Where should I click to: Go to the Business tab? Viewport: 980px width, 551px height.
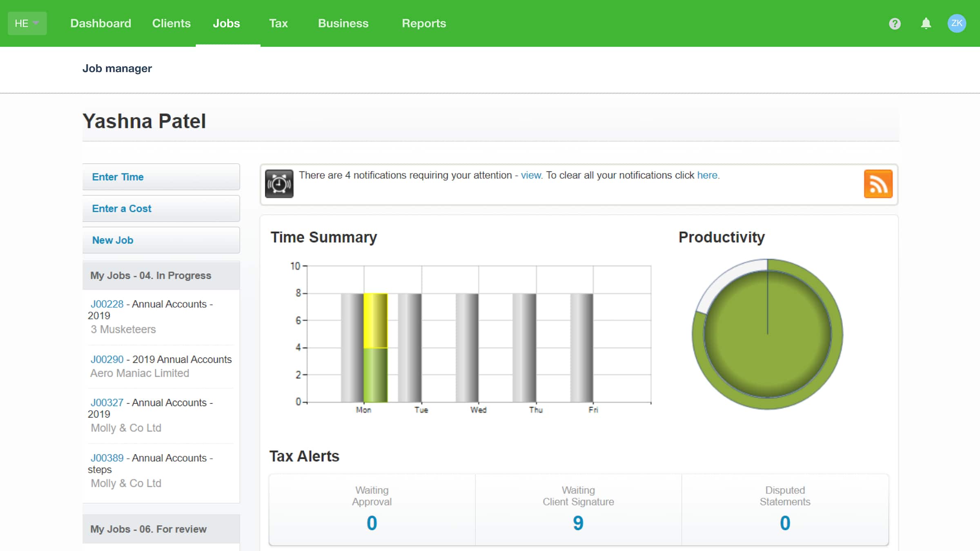coord(343,23)
